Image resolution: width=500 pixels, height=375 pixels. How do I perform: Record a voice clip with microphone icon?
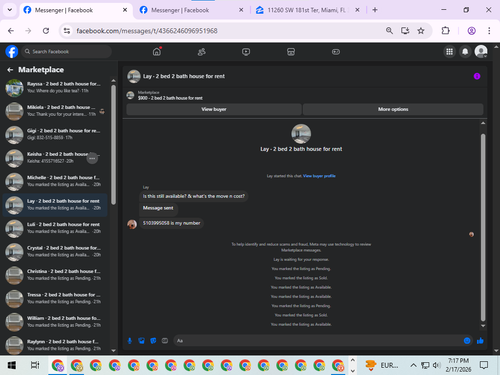tap(130, 341)
